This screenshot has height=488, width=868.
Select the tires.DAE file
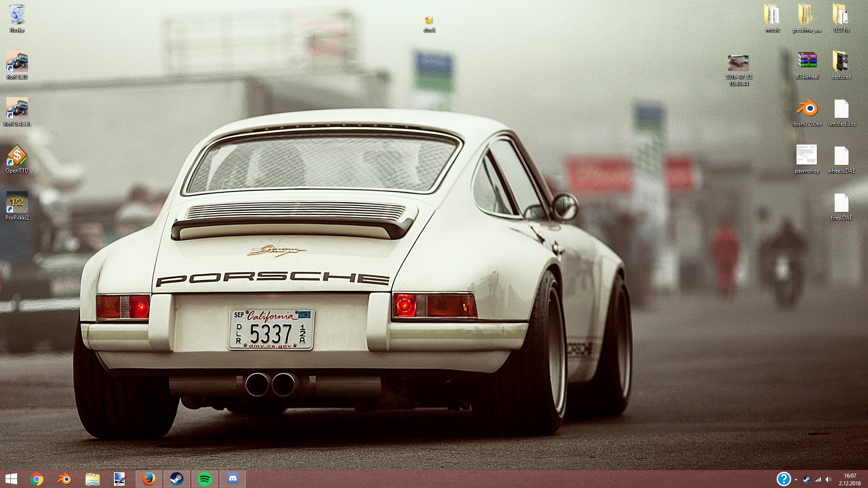(x=841, y=206)
